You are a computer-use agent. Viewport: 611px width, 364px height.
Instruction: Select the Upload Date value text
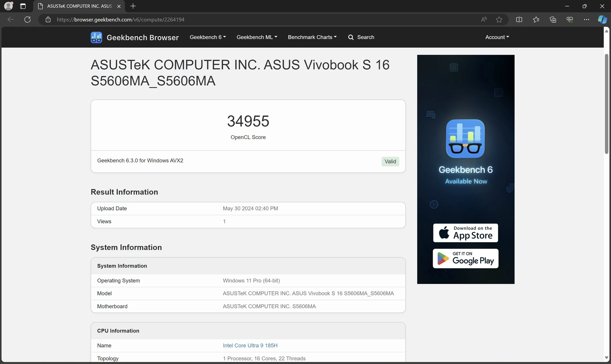click(250, 208)
